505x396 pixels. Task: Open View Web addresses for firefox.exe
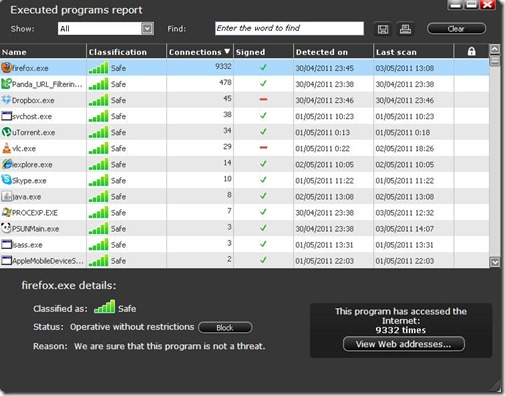point(403,344)
